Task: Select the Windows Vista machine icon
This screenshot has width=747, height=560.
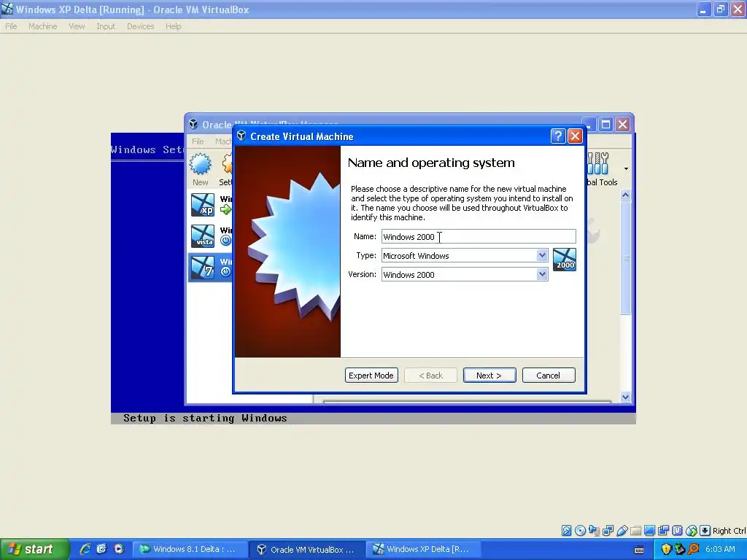Action: 203,236
